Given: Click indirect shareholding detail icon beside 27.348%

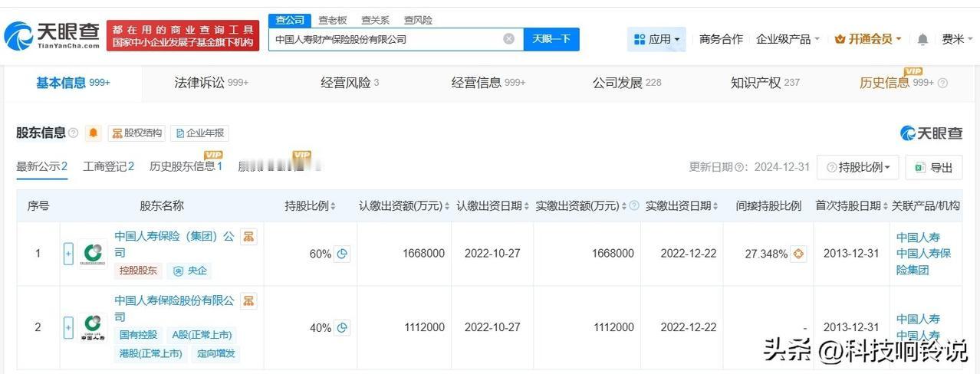Looking at the screenshot, I should click(798, 254).
